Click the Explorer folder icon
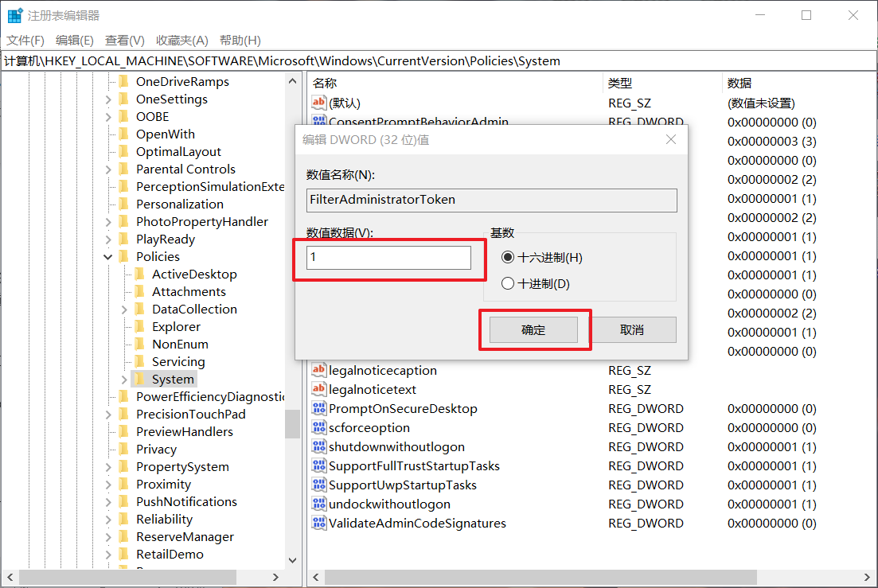This screenshot has height=588, width=878. (139, 326)
